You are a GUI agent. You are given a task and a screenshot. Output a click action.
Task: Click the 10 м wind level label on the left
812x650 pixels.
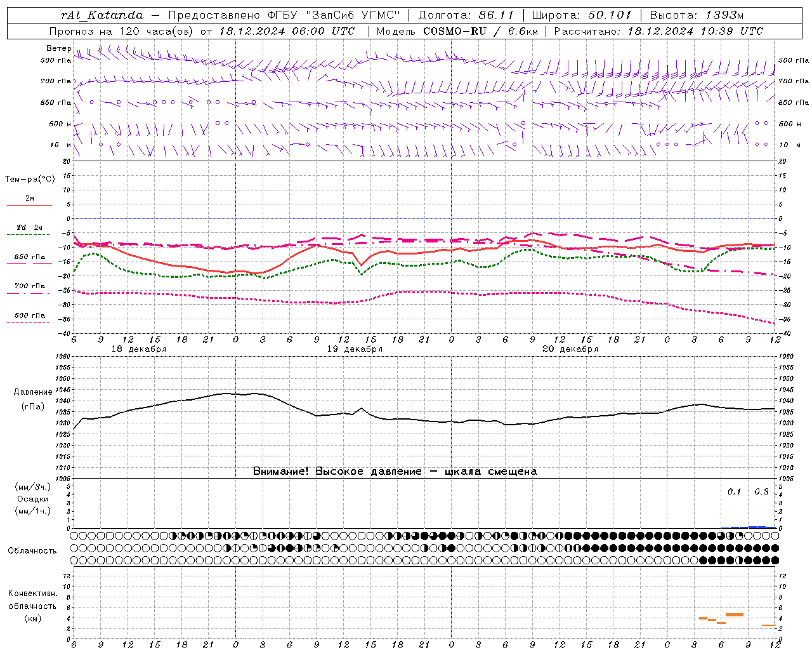tap(60, 145)
